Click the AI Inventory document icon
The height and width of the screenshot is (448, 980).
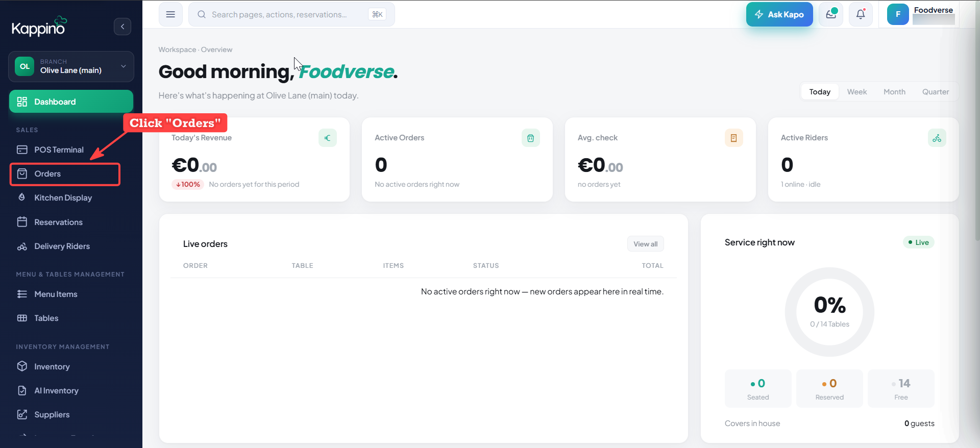22,390
